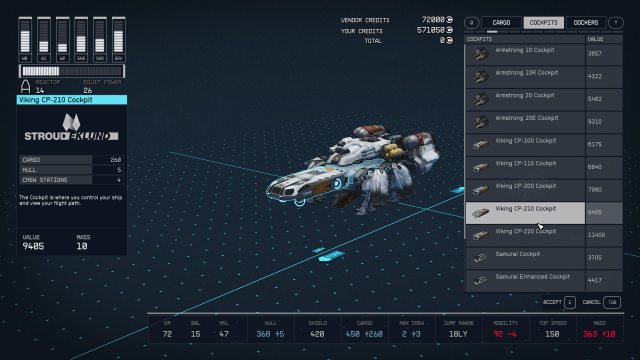Open the Cargo tab
The width and height of the screenshot is (640, 360).
501,22
